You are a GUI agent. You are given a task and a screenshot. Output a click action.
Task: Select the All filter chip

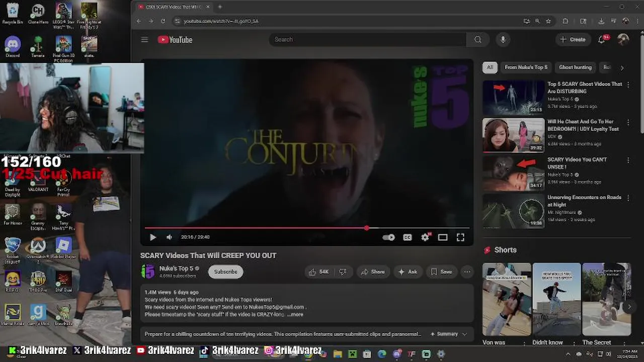[x=490, y=67]
